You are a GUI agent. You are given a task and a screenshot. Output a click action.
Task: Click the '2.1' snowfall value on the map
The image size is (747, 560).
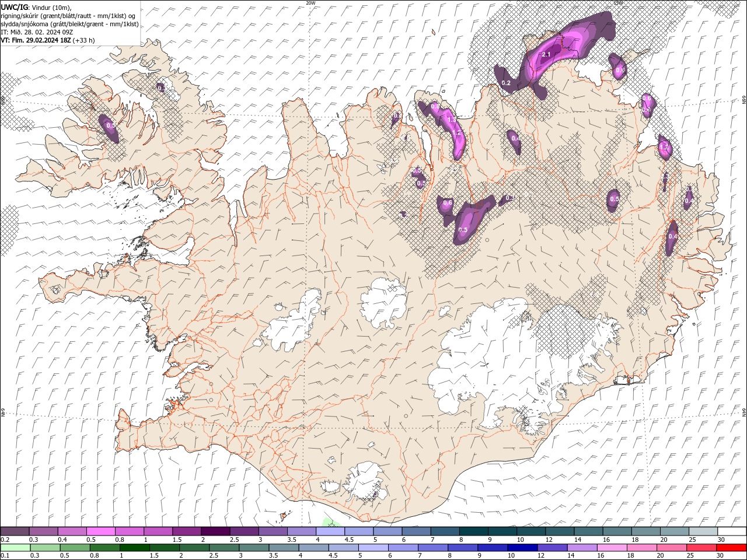(x=546, y=54)
